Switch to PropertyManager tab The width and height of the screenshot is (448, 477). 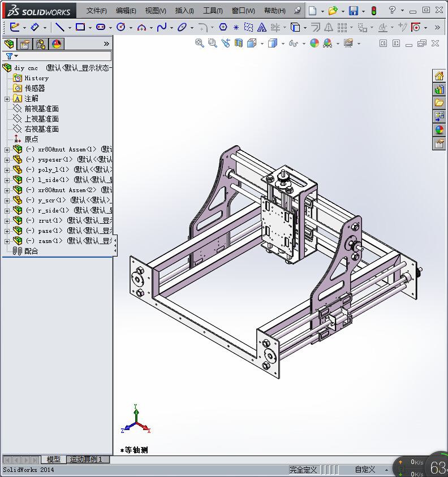point(25,44)
